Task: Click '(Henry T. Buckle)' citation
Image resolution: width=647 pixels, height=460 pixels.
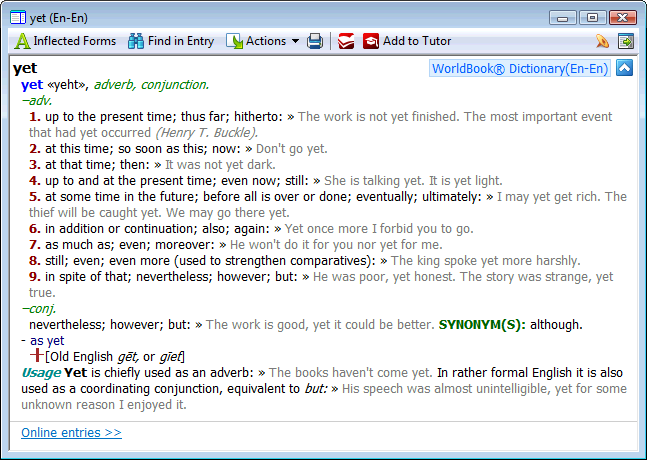Action: click(x=207, y=132)
